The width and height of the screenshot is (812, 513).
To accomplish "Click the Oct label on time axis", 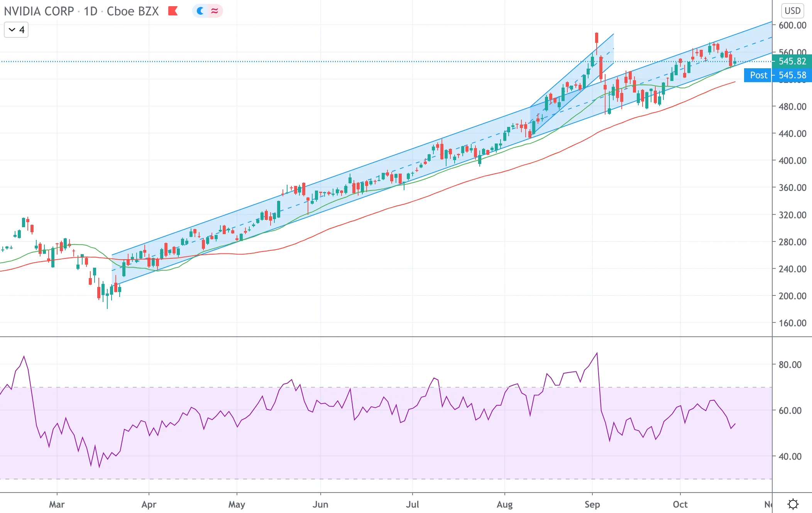I will pyautogui.click(x=680, y=504).
